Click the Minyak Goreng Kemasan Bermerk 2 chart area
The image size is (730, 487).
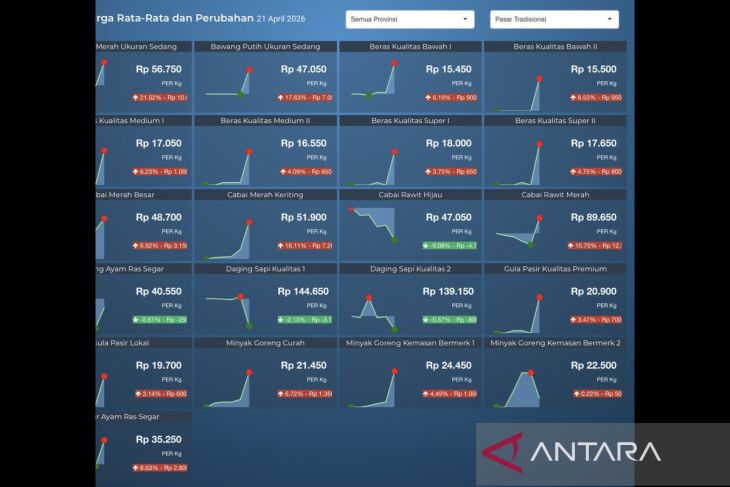point(522,385)
